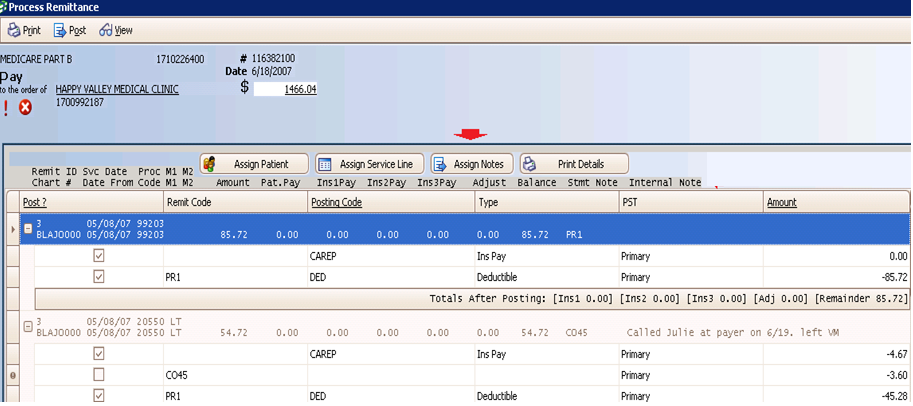The image size is (913, 406).
Task: Check the post box for CO45 row
Action: point(99,375)
